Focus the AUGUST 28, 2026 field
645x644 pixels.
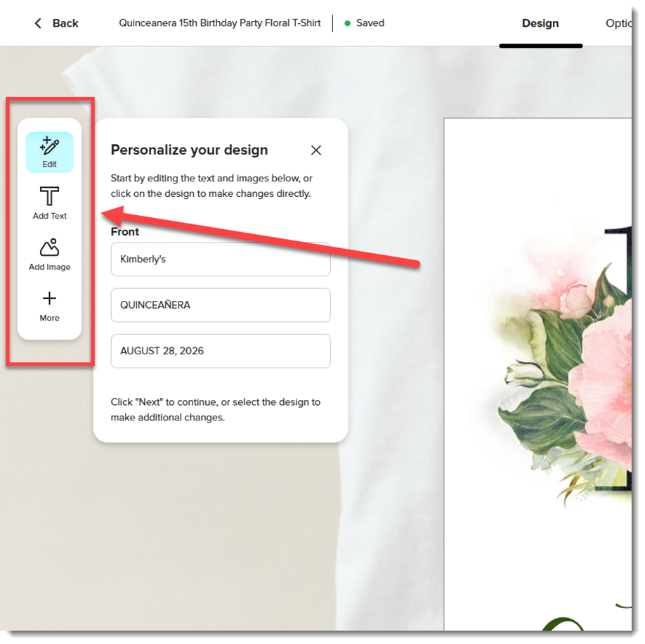click(221, 351)
